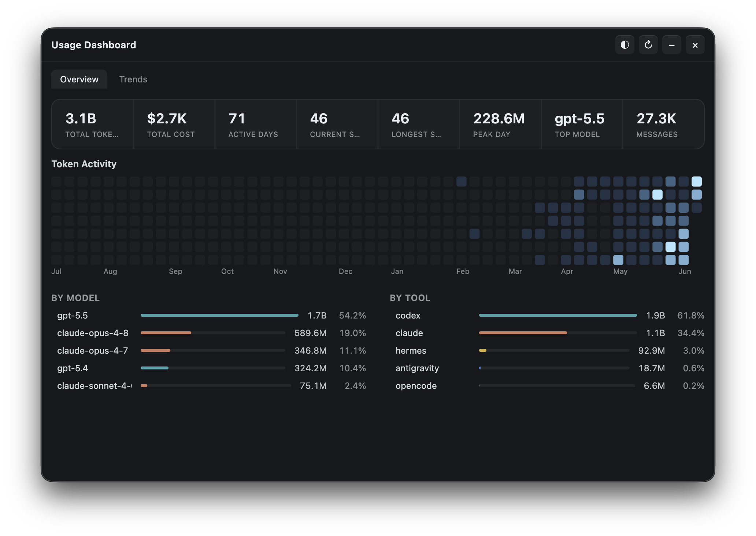Close the Usage Dashboard window
This screenshot has width=756, height=536.
click(695, 45)
